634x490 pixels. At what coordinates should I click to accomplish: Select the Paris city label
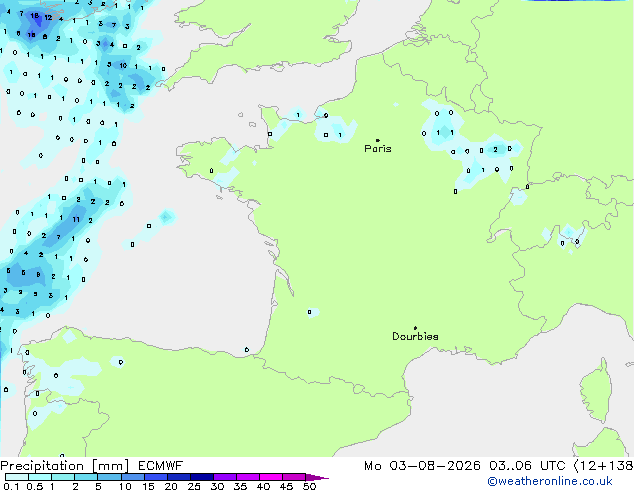point(378,148)
